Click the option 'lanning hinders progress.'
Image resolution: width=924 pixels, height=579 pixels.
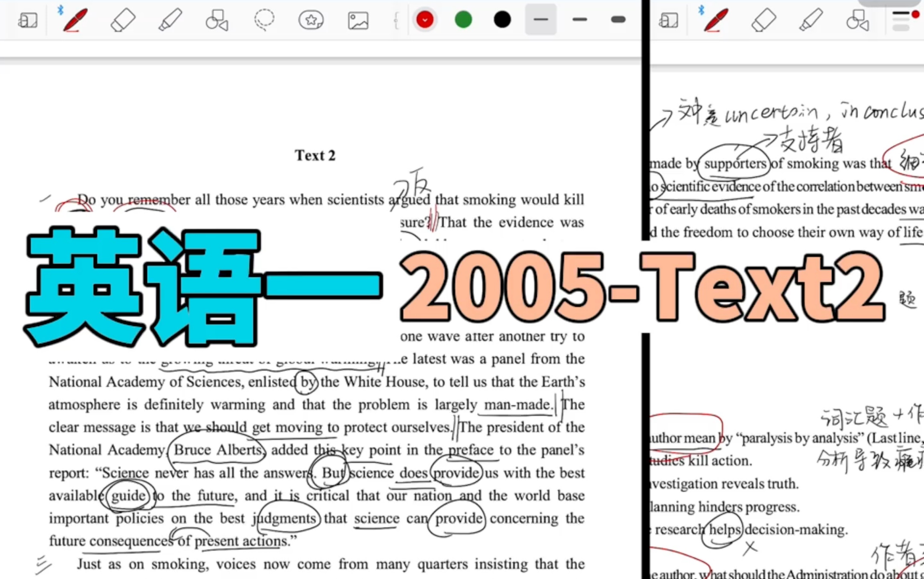click(725, 507)
